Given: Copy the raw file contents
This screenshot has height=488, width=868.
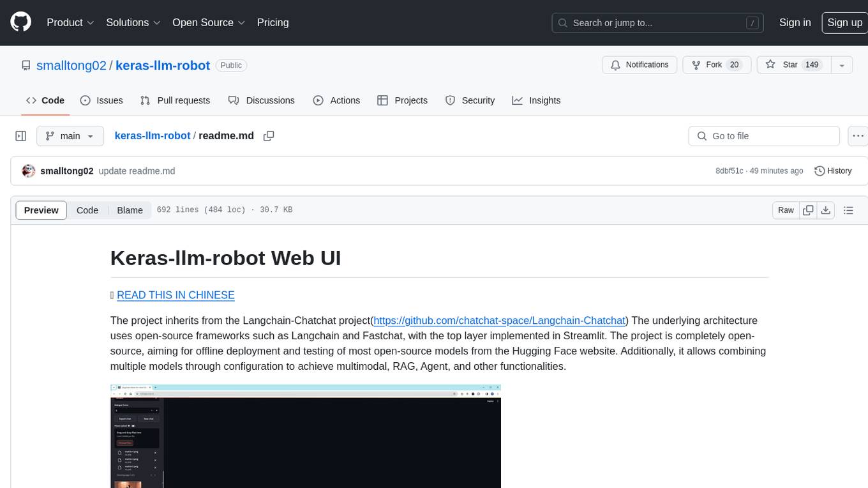Looking at the screenshot, I should [808, 210].
